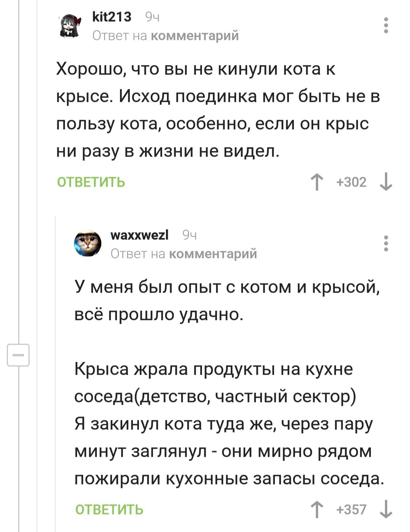This screenshot has width=410, height=532.
Task: Click the +302 rating score
Action: click(x=352, y=182)
